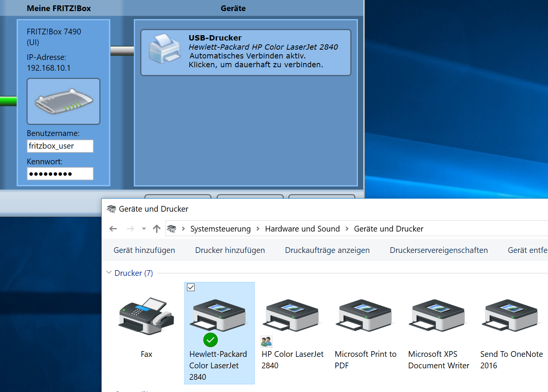Navigate to Hardware und Sound breadcrumb
The image size is (548, 392).
pos(302,229)
